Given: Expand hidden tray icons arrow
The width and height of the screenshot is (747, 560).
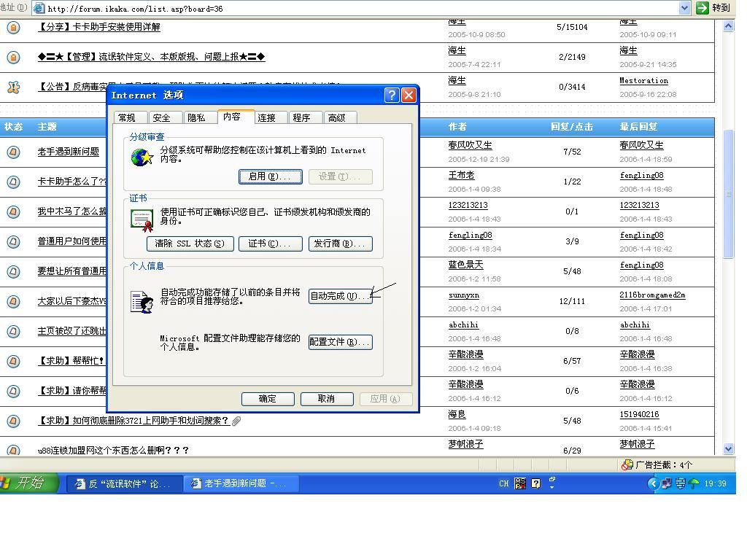Looking at the screenshot, I should click(653, 484).
